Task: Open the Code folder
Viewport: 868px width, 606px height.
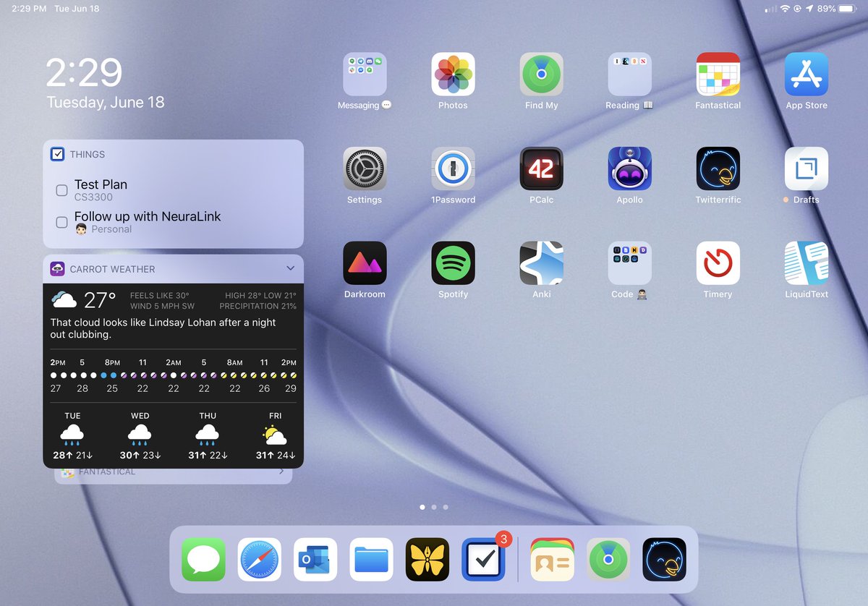Action: pos(629,263)
